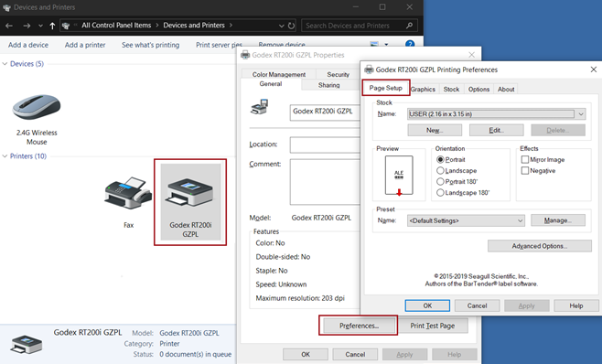The width and height of the screenshot is (602, 364).
Task: Switch to the About tab
Action: click(x=506, y=89)
